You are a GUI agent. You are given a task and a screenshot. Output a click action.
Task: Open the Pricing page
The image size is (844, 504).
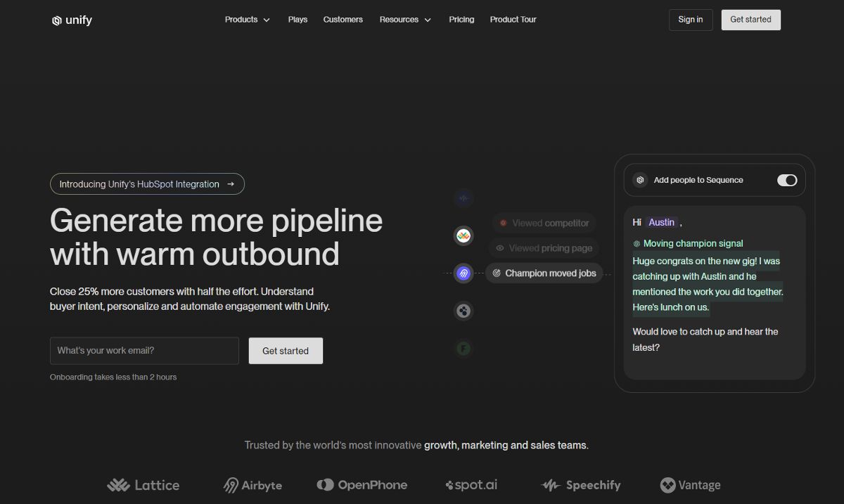(461, 20)
